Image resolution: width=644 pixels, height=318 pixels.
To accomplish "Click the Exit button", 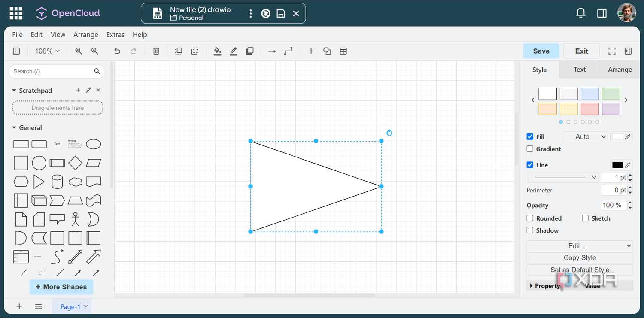I will (581, 51).
